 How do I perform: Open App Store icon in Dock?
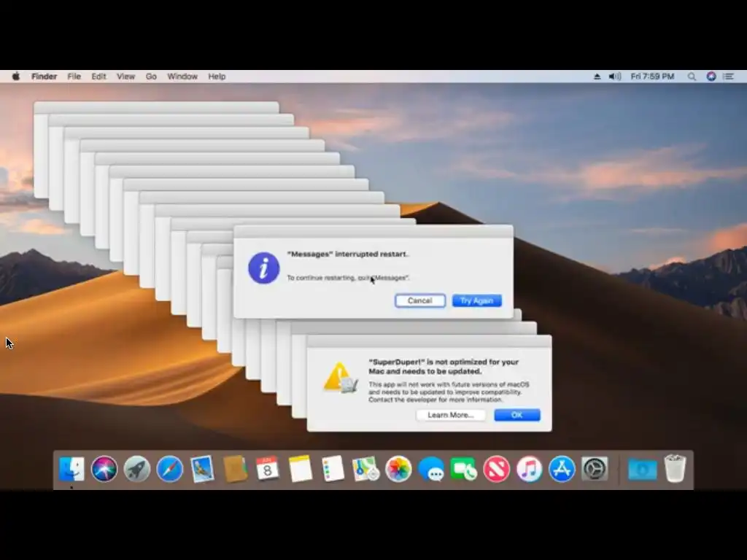click(x=562, y=469)
